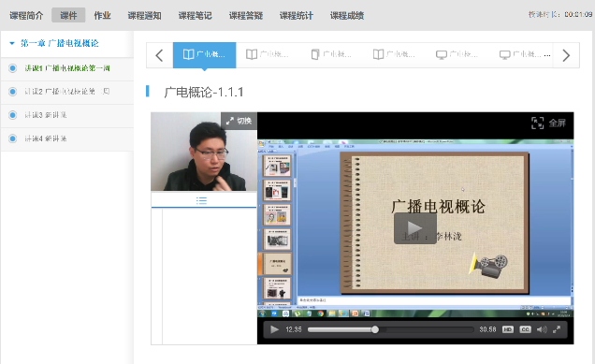The image size is (595, 364).
Task: Collapse the 第一章 广播电视概论 chapter
Action: click(12, 43)
